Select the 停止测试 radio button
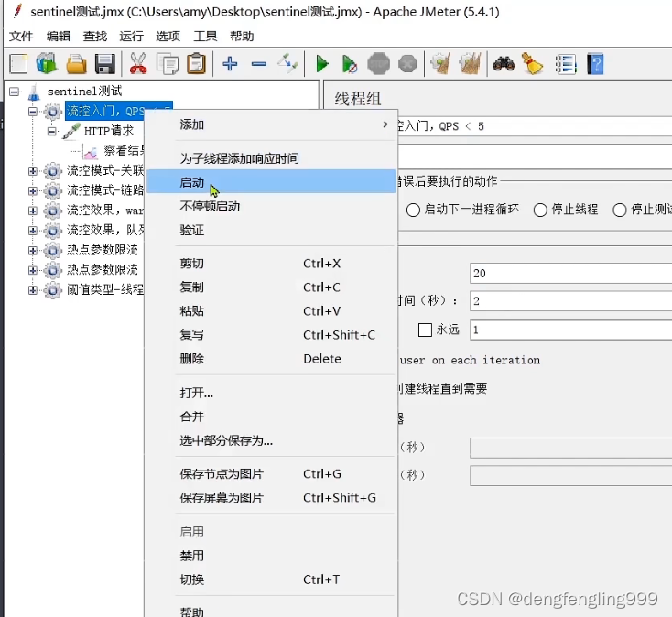 click(x=619, y=210)
